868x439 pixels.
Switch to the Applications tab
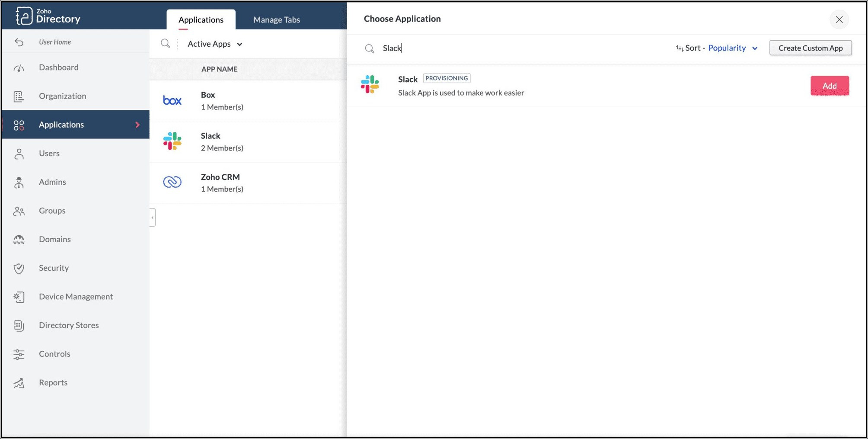click(x=201, y=19)
